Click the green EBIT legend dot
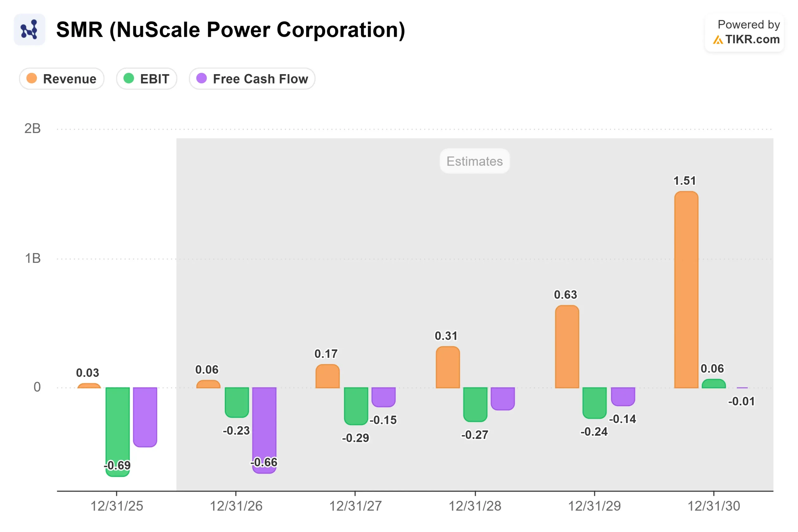The width and height of the screenshot is (798, 532). click(x=129, y=78)
